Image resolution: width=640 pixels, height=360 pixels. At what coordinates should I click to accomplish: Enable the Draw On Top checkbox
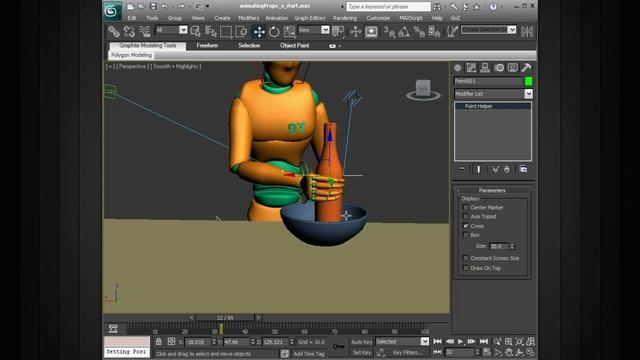point(465,268)
